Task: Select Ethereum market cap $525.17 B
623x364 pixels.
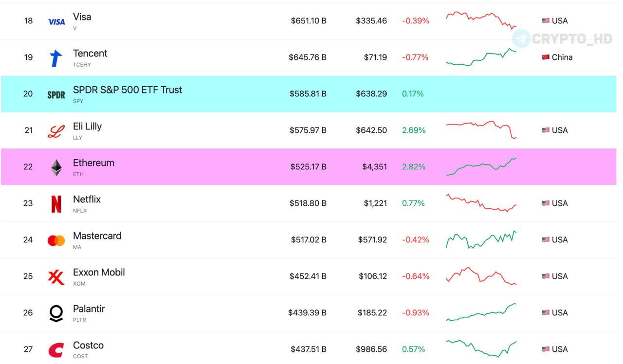Action: (309, 166)
